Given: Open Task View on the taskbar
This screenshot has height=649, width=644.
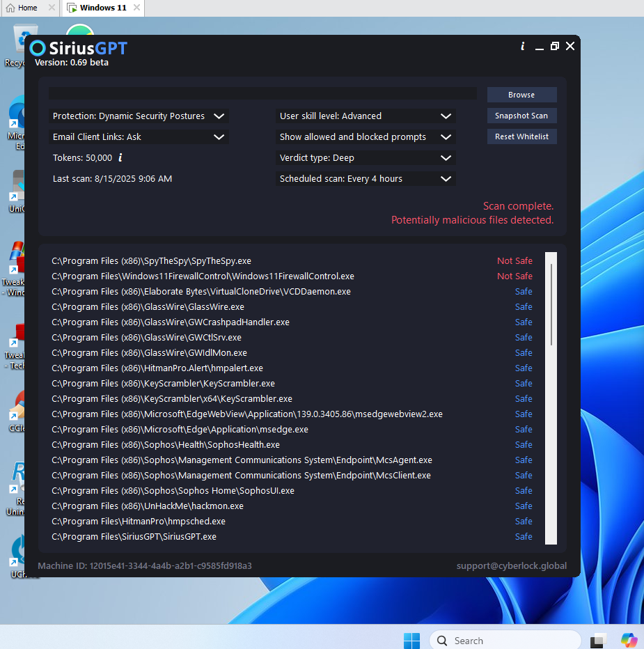Looking at the screenshot, I should tap(599, 641).
